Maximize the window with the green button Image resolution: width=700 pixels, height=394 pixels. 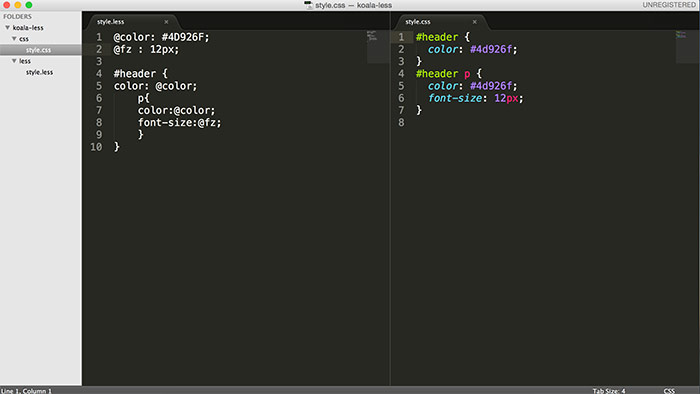pos(29,5)
